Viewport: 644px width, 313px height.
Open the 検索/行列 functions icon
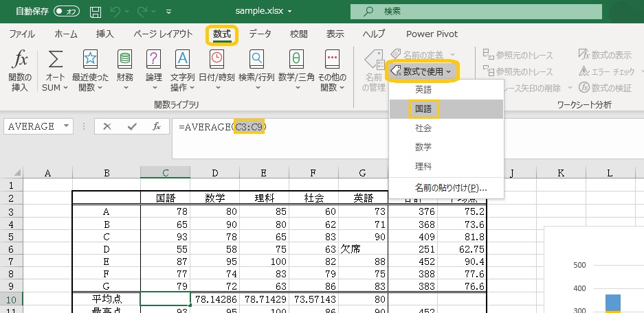coord(256,59)
